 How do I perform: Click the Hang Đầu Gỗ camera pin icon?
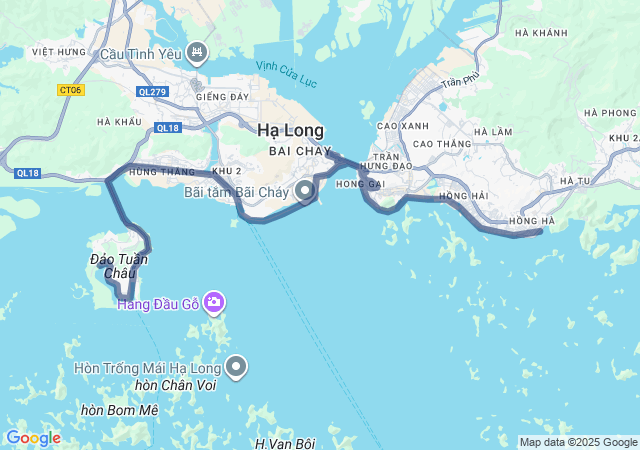[214, 303]
